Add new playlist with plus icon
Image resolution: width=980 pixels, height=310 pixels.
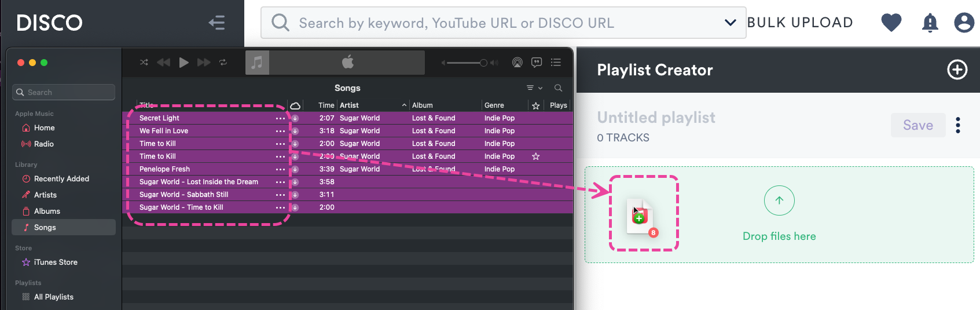(957, 70)
